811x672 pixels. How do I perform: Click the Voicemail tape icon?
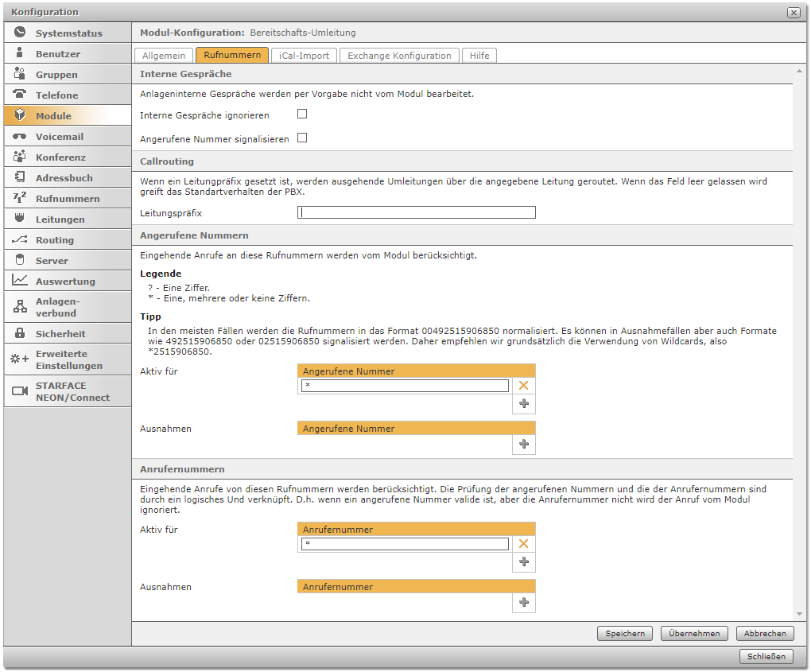coord(20,137)
